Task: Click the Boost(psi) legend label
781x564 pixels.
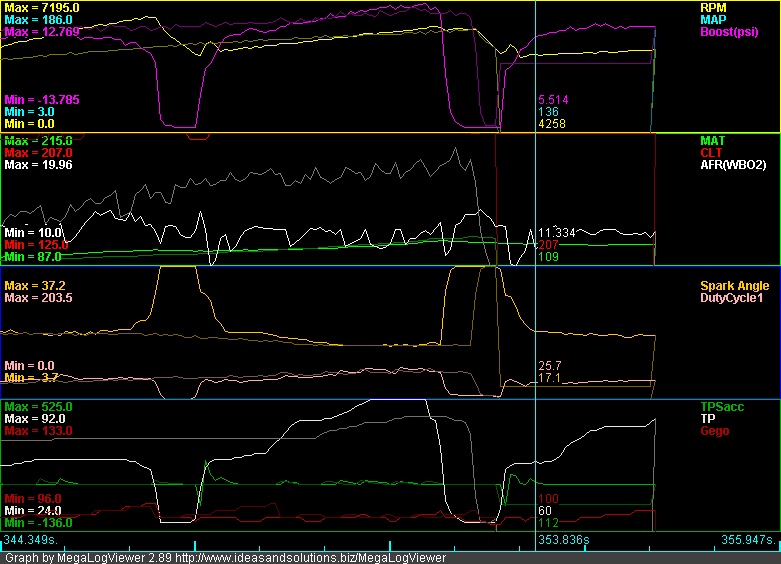Action: 729,32
